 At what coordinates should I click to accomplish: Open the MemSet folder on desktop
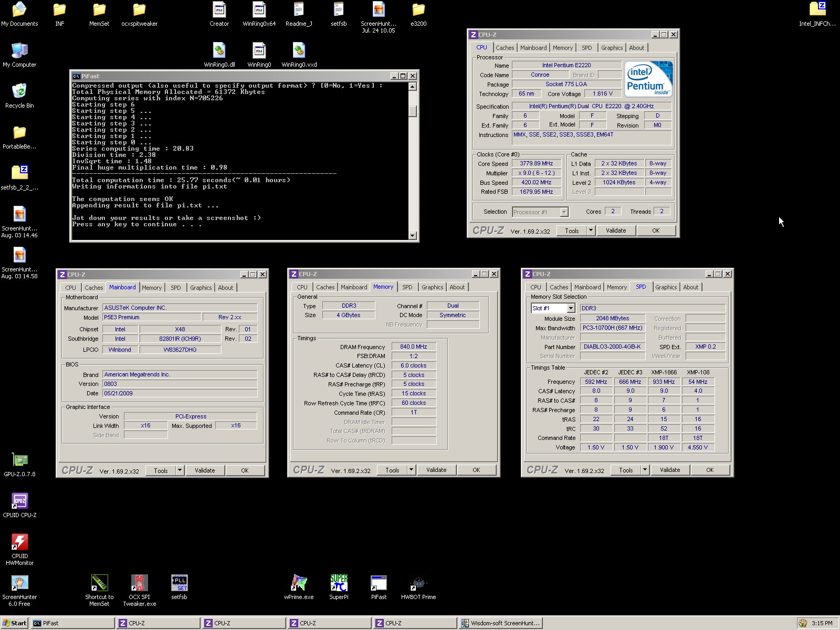pos(99,14)
